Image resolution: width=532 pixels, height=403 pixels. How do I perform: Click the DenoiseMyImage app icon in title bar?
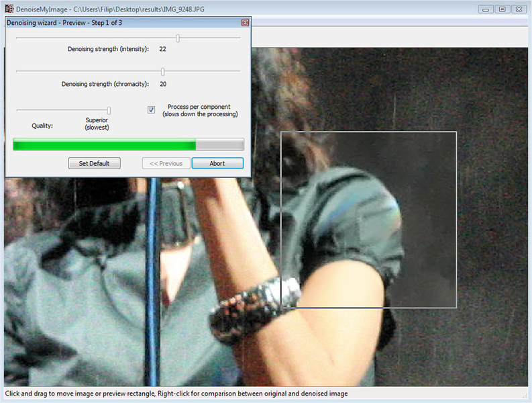[x=9, y=9]
